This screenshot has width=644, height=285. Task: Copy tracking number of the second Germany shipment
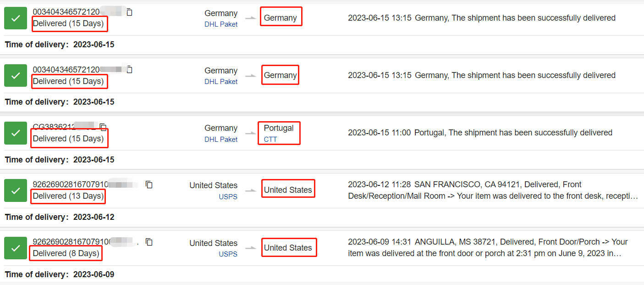click(130, 70)
